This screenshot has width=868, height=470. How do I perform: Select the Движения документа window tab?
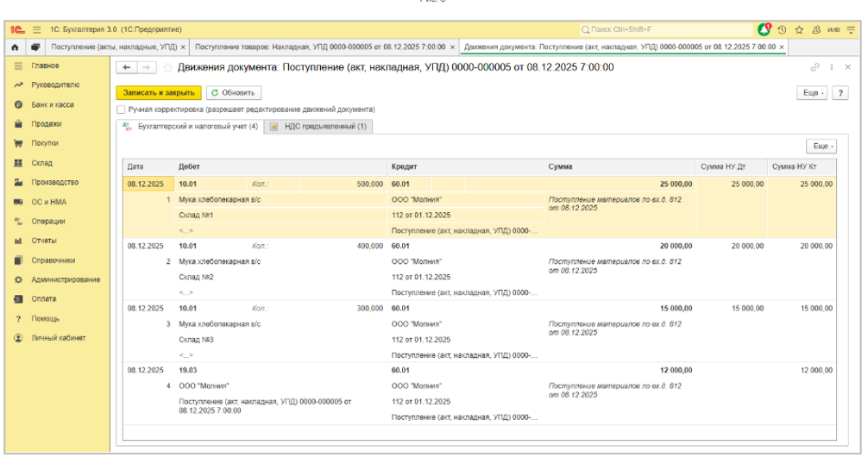coord(620,47)
